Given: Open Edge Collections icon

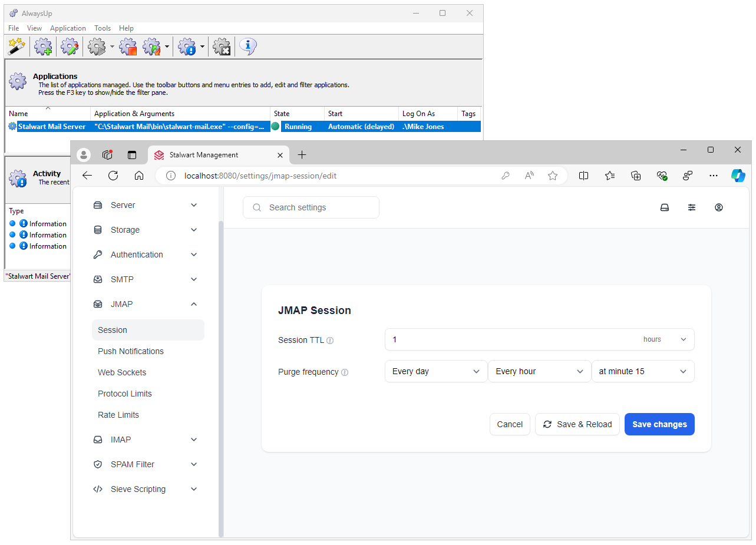Looking at the screenshot, I should [x=636, y=176].
